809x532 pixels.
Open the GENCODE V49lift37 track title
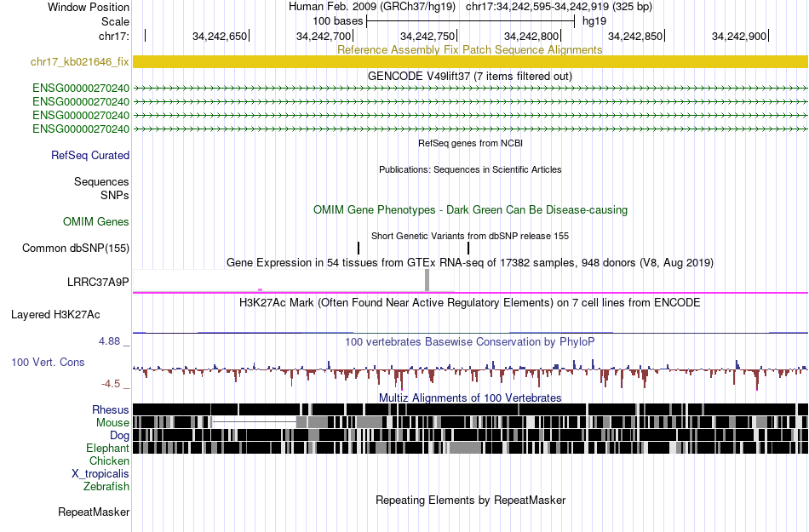[x=470, y=77]
